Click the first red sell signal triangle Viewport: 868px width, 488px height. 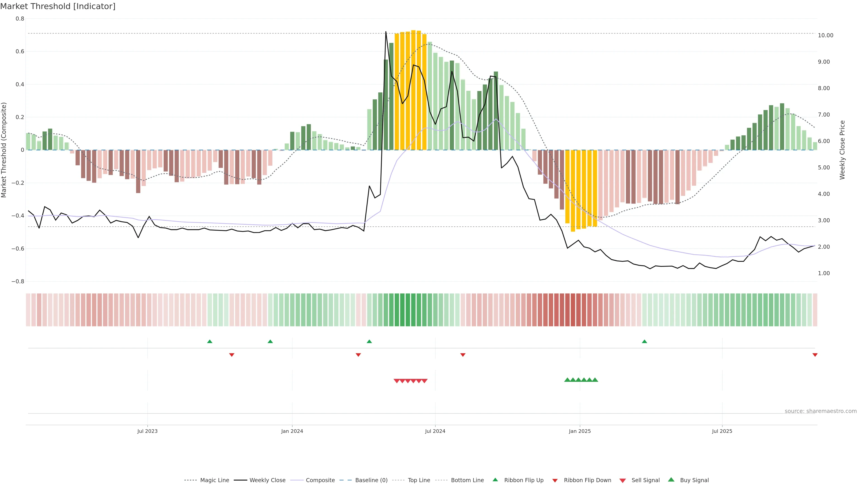coord(397,381)
